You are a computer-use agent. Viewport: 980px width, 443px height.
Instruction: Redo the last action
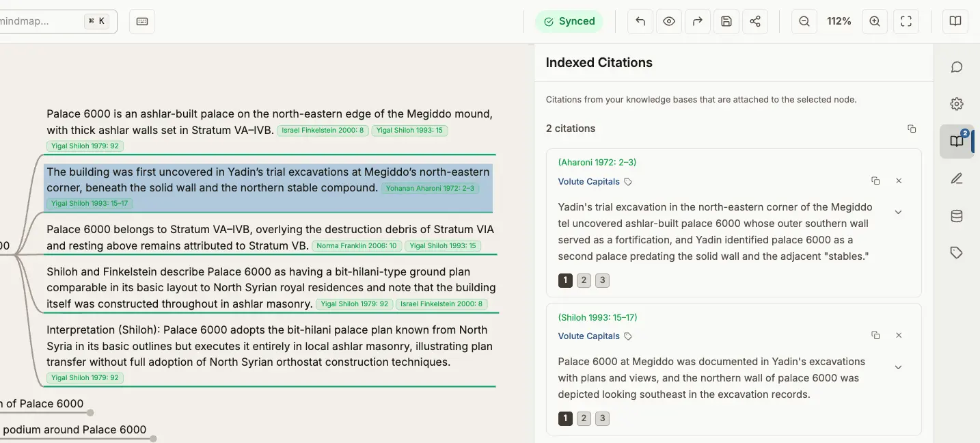tap(698, 21)
